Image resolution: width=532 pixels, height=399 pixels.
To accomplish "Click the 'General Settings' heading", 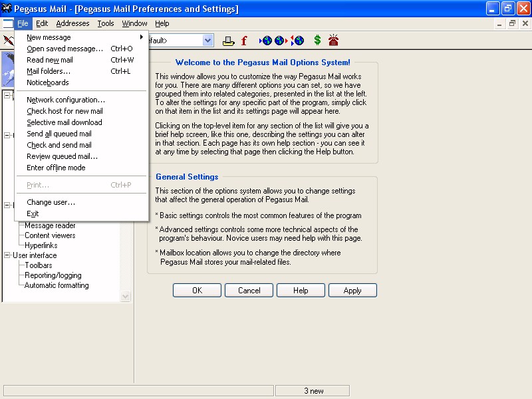I will pos(187,177).
